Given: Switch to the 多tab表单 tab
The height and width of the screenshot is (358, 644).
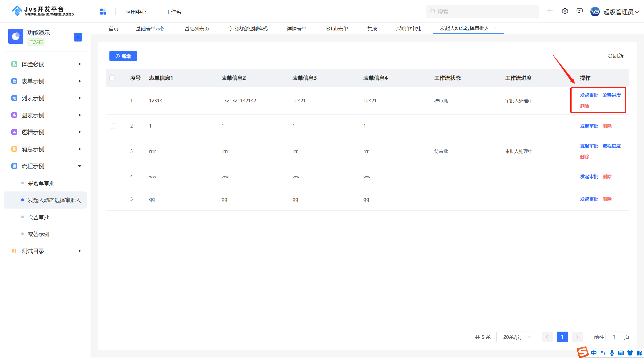Looking at the screenshot, I should click(x=337, y=29).
